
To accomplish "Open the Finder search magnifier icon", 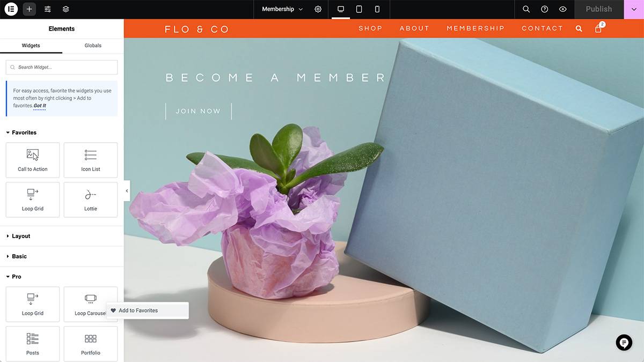I will tap(526, 9).
